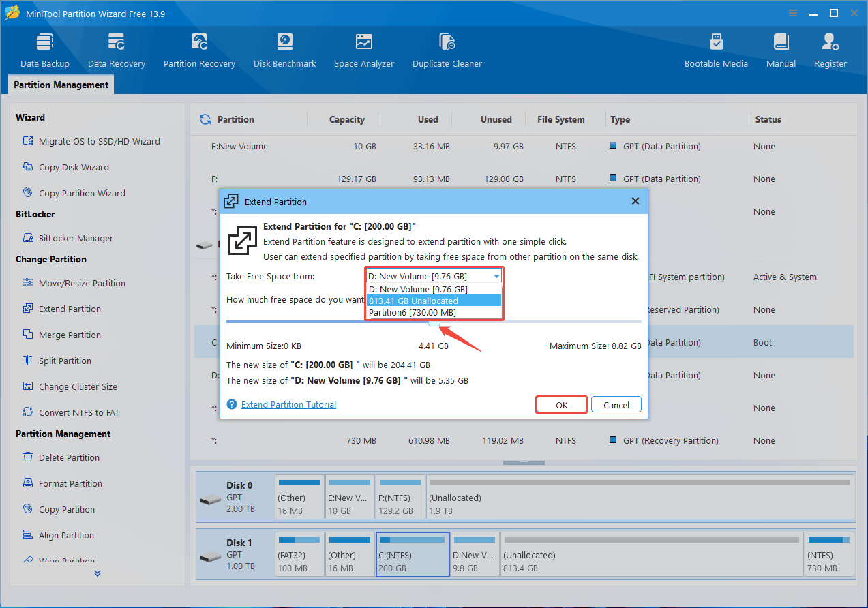
Task: Open Partition Recovery tool
Action: (x=199, y=50)
